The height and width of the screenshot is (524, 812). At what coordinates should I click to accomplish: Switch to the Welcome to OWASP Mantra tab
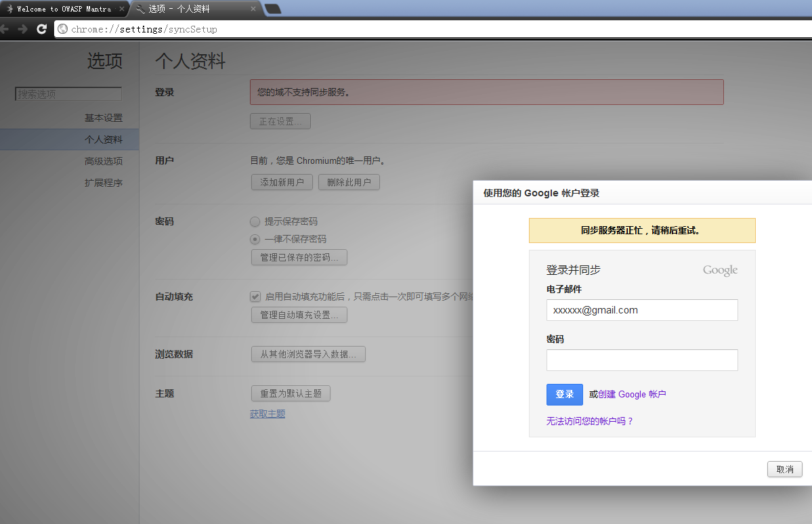click(x=64, y=9)
